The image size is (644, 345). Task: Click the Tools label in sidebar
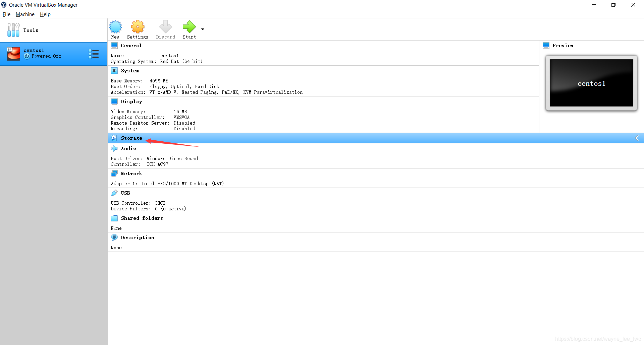click(31, 30)
